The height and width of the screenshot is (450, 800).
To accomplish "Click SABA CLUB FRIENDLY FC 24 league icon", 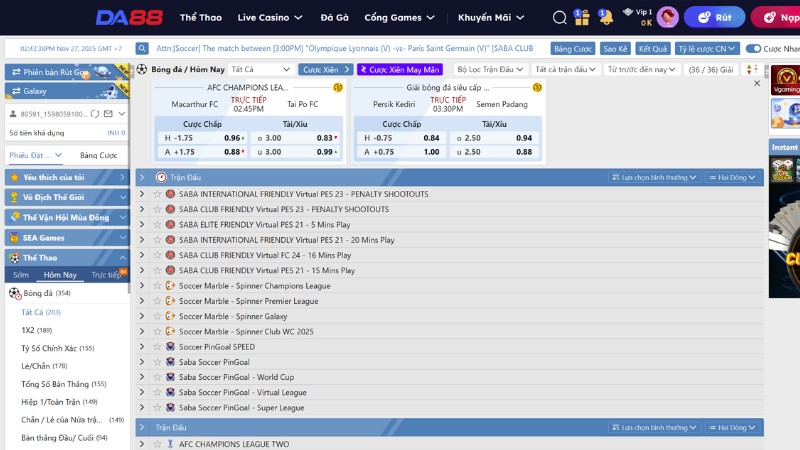I will (x=170, y=255).
